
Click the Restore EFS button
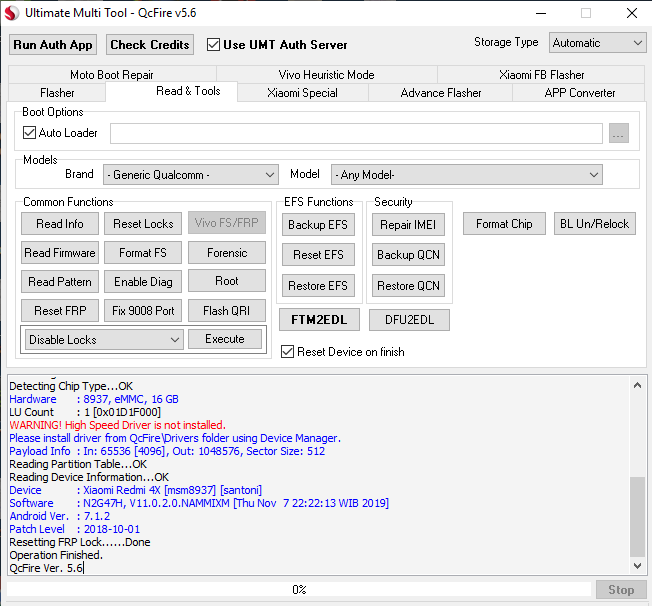pyautogui.click(x=318, y=285)
